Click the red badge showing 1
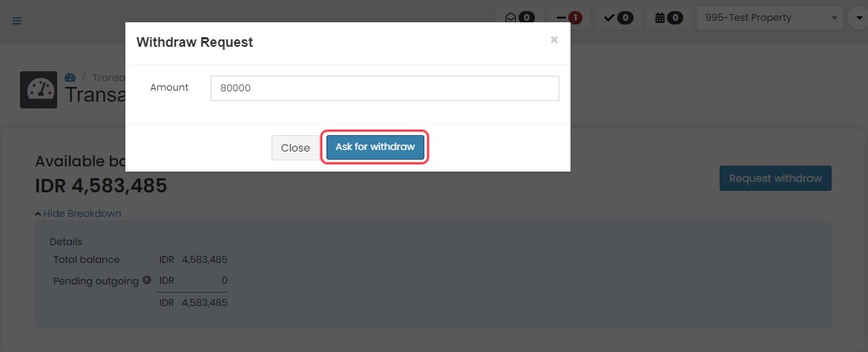Viewport: 868px width, 352px height. pyautogui.click(x=575, y=18)
